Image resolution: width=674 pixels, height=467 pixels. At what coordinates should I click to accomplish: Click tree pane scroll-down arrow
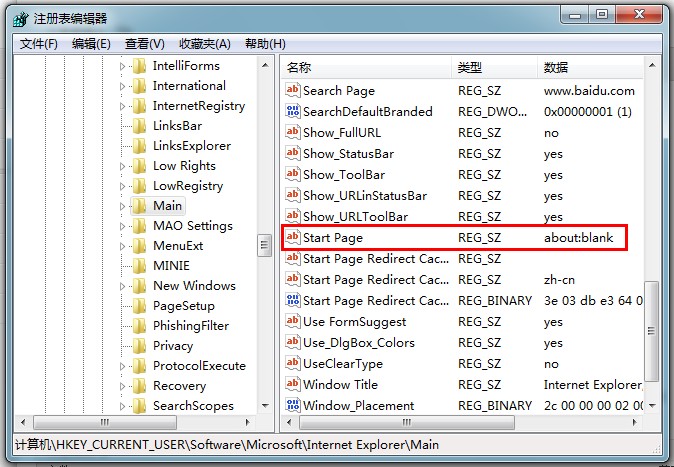[x=265, y=406]
